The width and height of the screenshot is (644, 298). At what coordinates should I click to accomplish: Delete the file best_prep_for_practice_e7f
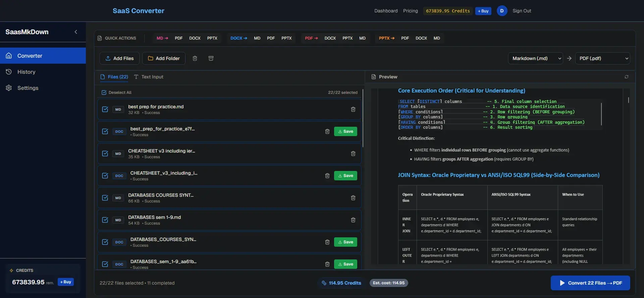point(327,131)
